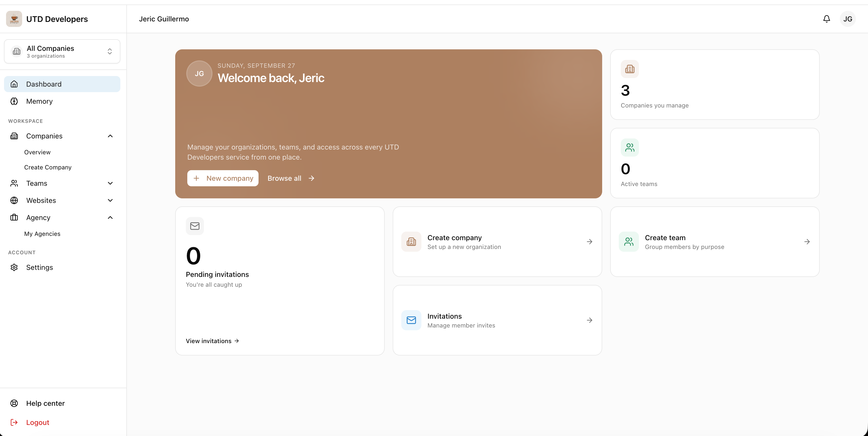This screenshot has width=868, height=436.
Task: Go to Dashboard in sidebar
Action: point(62,84)
